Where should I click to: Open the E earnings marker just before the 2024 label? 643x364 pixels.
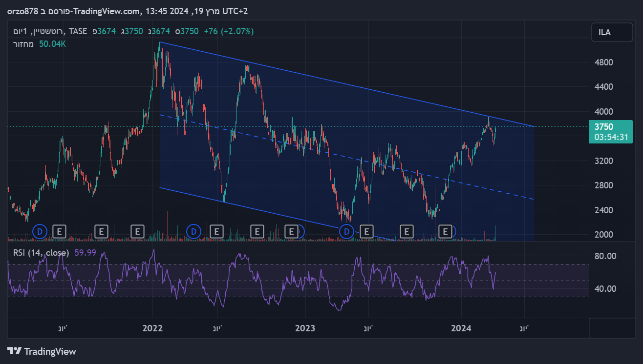[445, 231]
